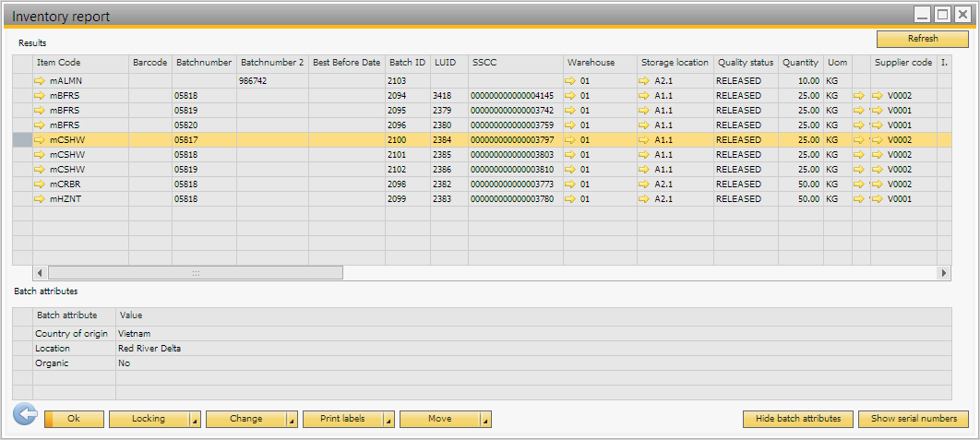Expand the Print labels dropdown arrow
This screenshot has width=980, height=440.
(388, 420)
